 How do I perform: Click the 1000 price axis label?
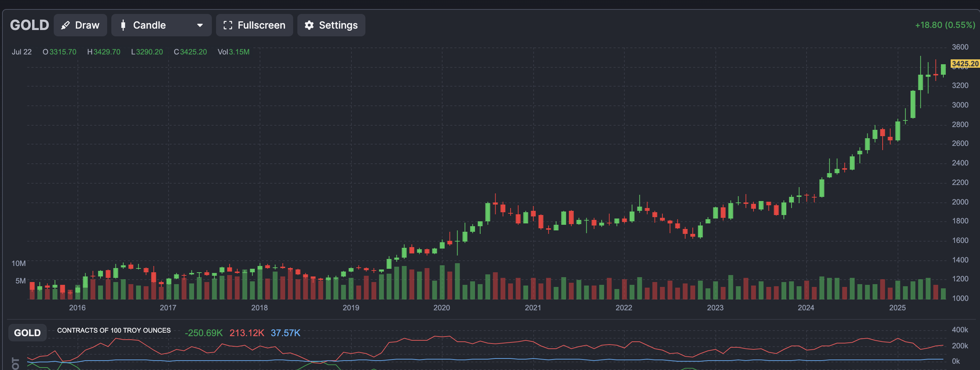point(960,298)
